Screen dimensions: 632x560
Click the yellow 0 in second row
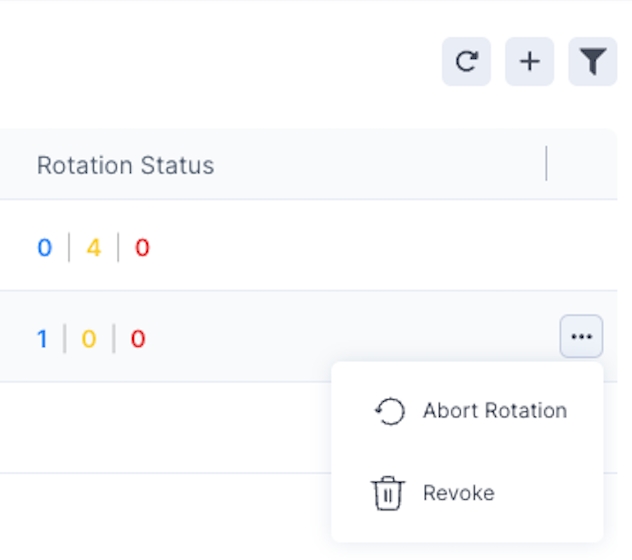(x=88, y=340)
